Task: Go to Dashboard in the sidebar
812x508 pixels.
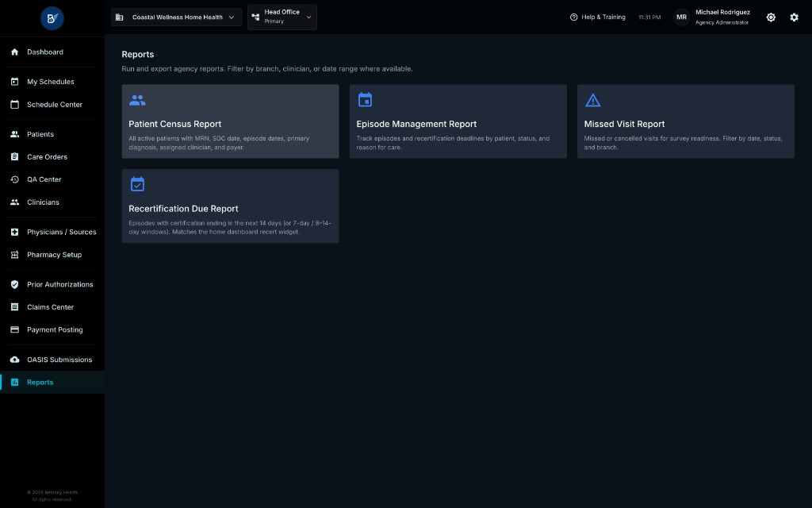Action: click(52, 52)
